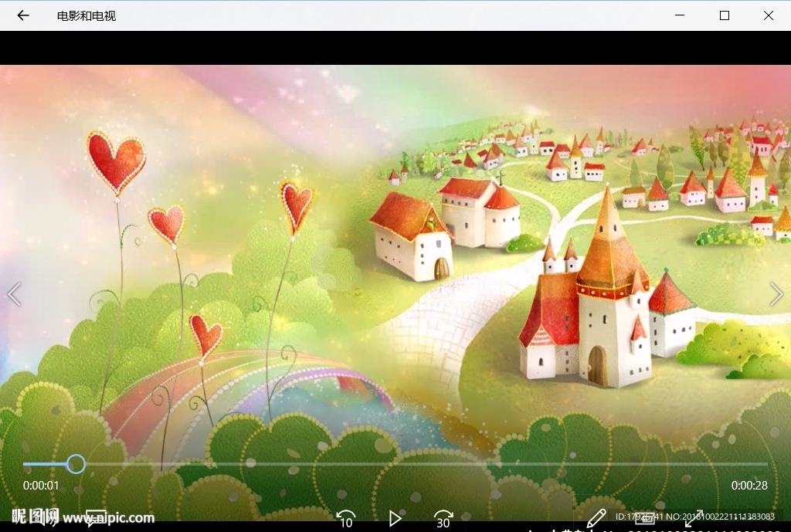The height and width of the screenshot is (532, 791).
Task: Close the 电影和电视 window
Action: click(769, 15)
